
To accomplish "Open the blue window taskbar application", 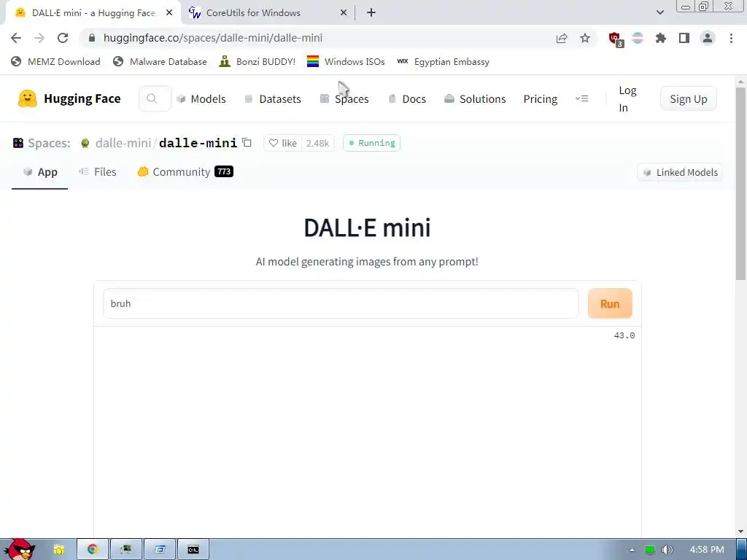I will point(160,550).
